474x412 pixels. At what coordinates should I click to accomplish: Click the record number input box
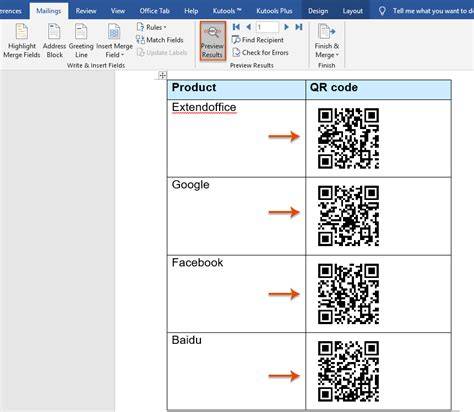point(267,27)
